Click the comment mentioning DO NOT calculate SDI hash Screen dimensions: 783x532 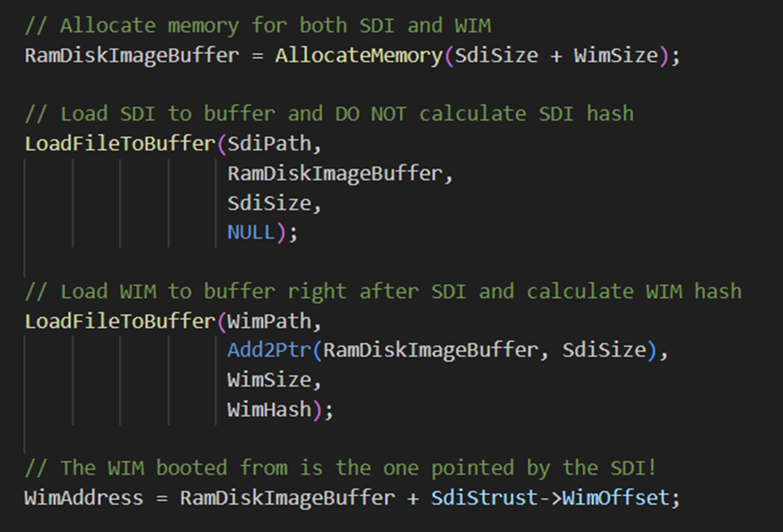coord(330,114)
